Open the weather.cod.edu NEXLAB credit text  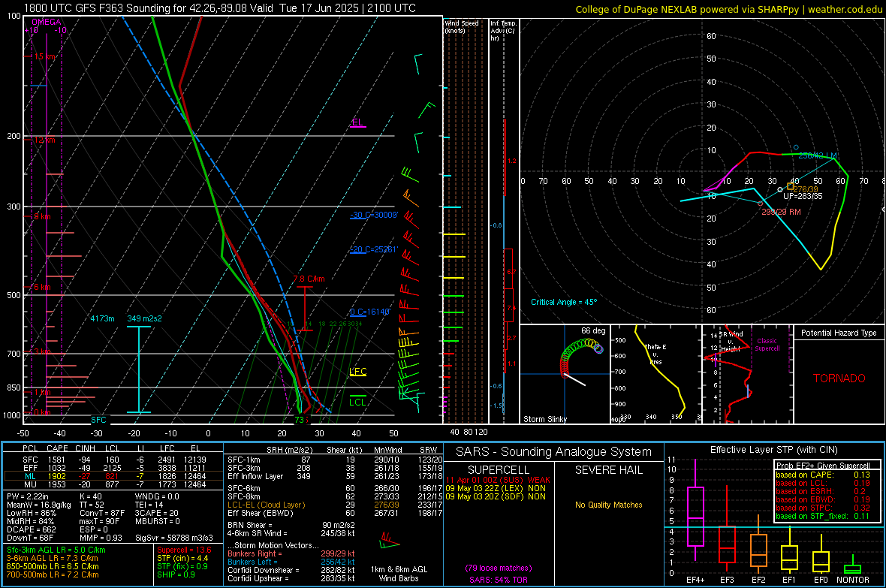click(729, 9)
